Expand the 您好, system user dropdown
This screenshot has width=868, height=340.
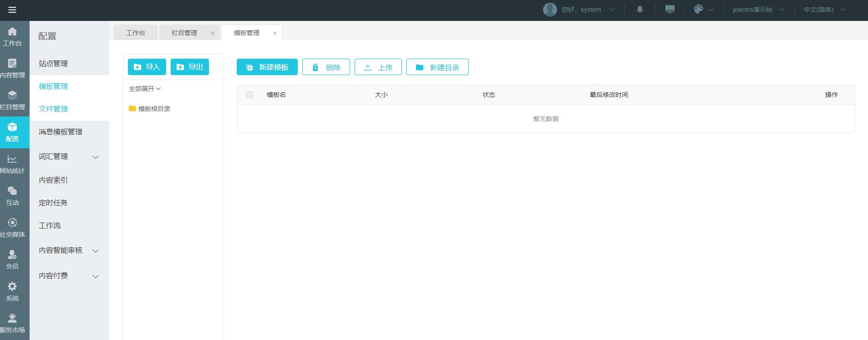(612, 10)
